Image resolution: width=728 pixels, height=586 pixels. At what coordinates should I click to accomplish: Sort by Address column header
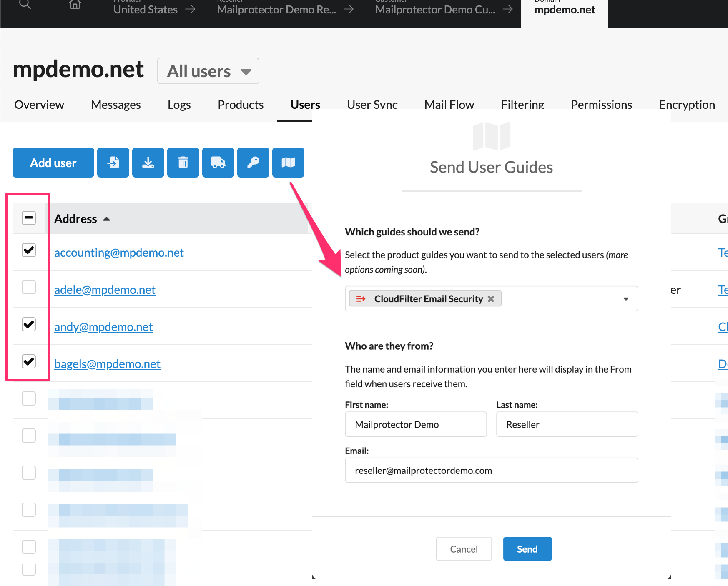coord(82,219)
